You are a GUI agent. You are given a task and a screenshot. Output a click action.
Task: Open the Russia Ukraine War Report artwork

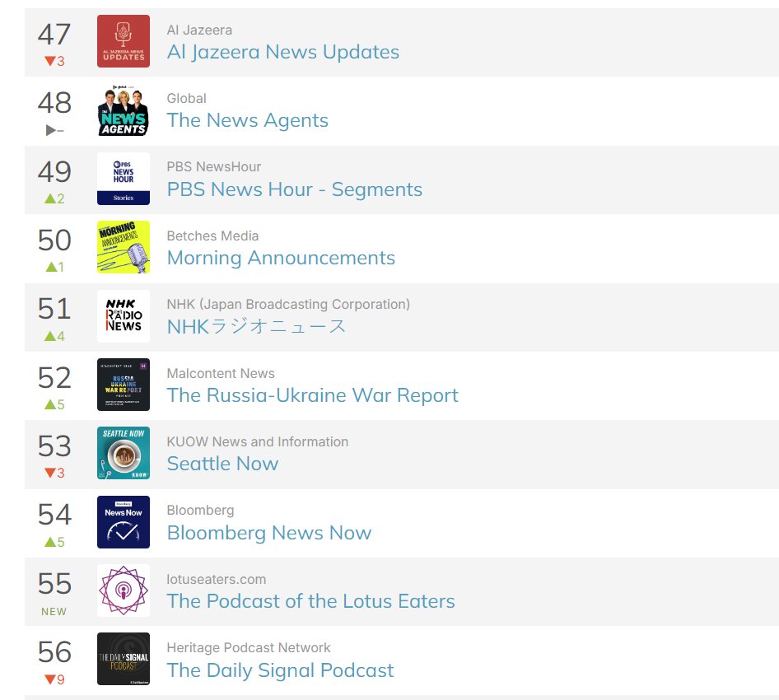click(x=124, y=385)
